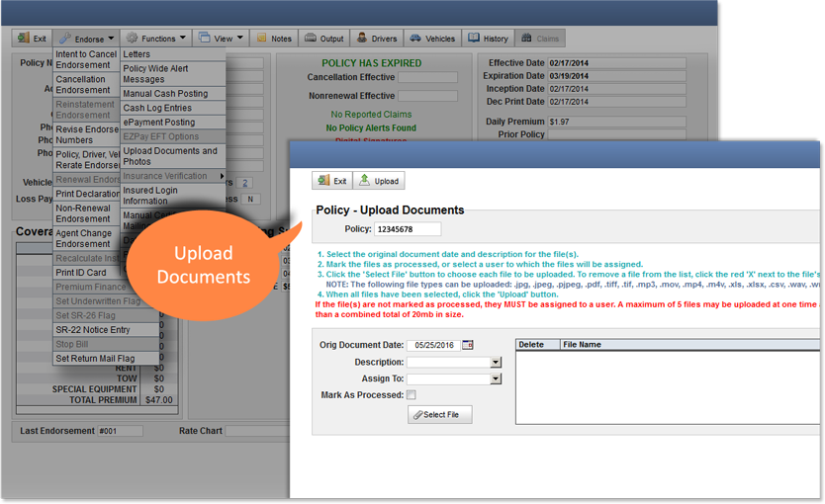This screenshot has height=504, width=825.
Task: Choose Letters from the Functions menu
Action: click(174, 54)
